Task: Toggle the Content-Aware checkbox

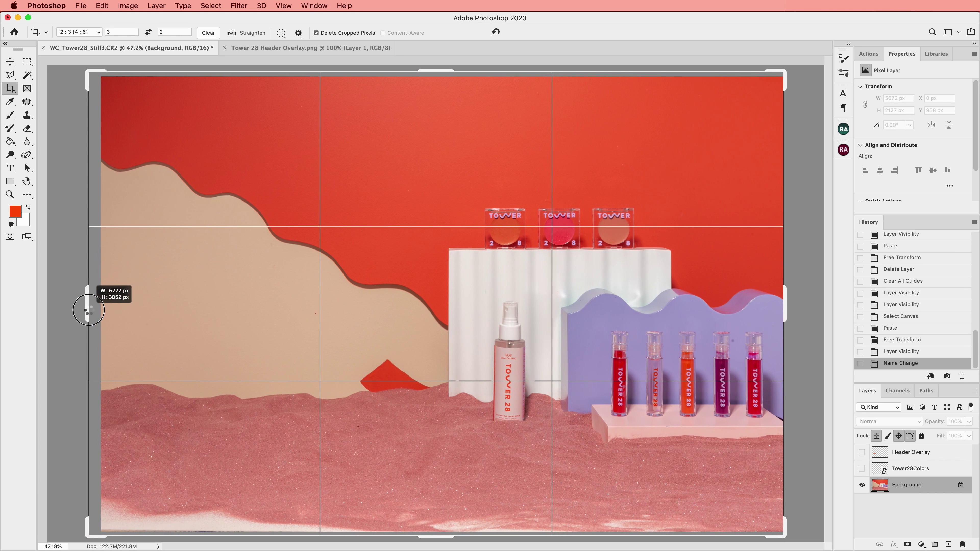Action: (x=383, y=33)
